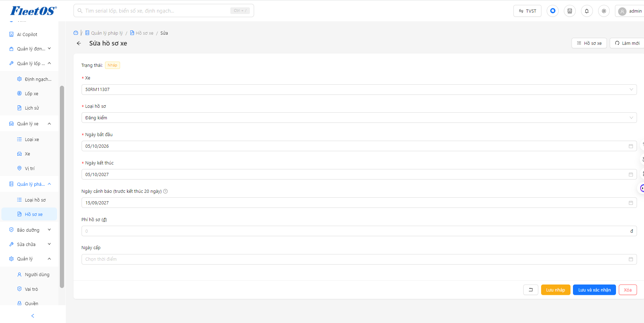Click the Phí hồ sơ input field

pyautogui.click(x=359, y=231)
